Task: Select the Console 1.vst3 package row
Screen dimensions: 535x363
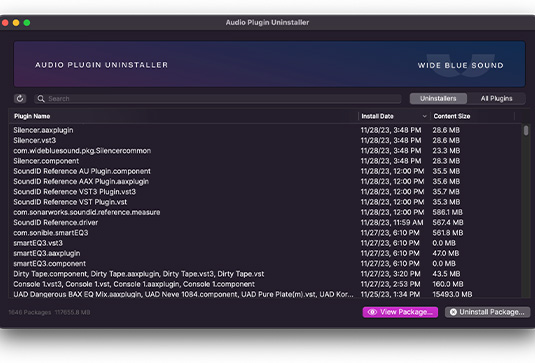Action: [265, 284]
